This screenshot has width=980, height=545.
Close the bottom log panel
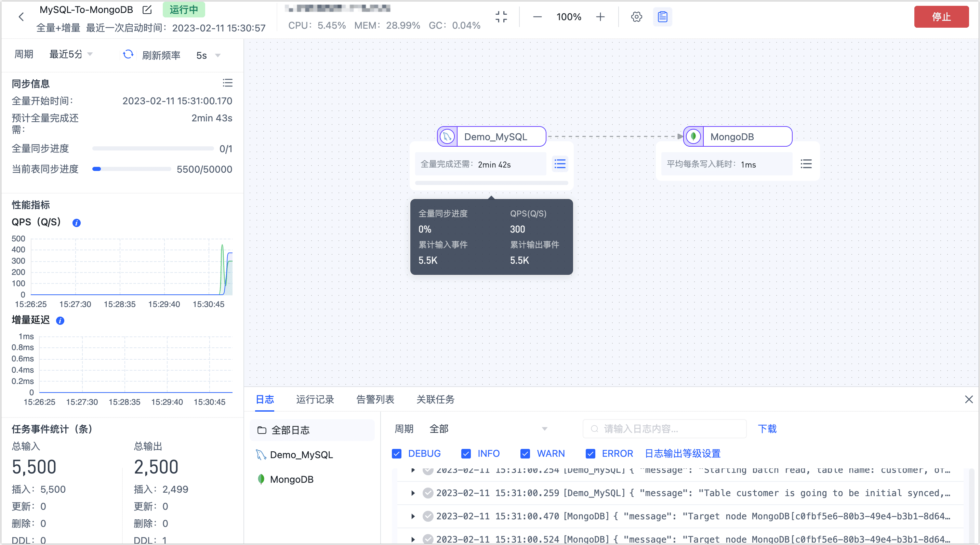coord(969,399)
